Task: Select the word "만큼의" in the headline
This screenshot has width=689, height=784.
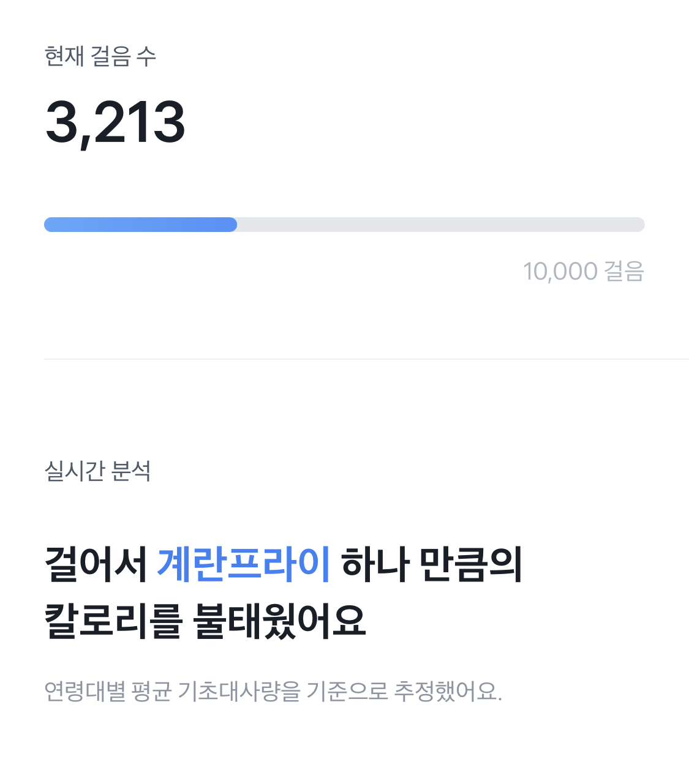Action: tap(470, 564)
